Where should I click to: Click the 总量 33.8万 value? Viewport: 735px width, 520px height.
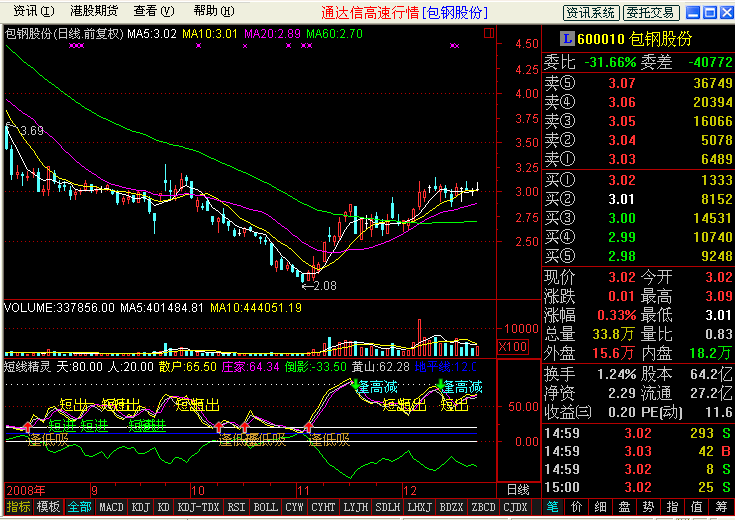[613, 334]
